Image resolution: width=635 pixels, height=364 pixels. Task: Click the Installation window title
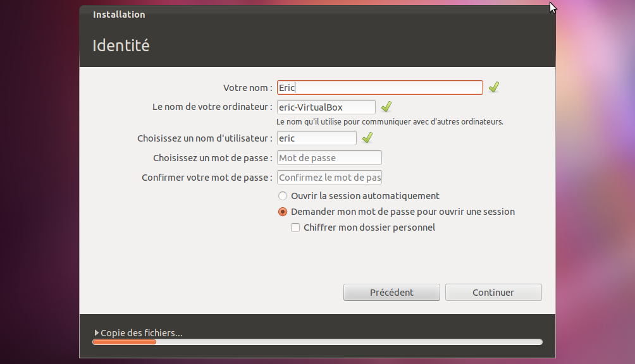119,15
